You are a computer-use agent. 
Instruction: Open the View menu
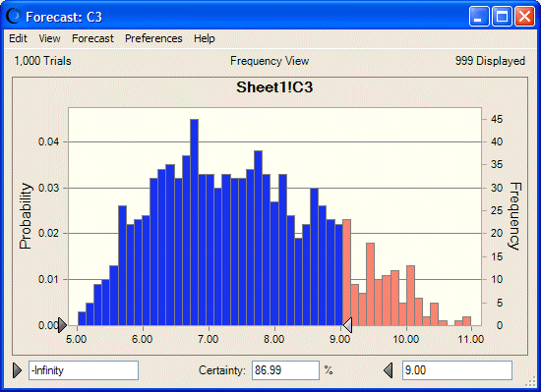pyautogui.click(x=49, y=38)
